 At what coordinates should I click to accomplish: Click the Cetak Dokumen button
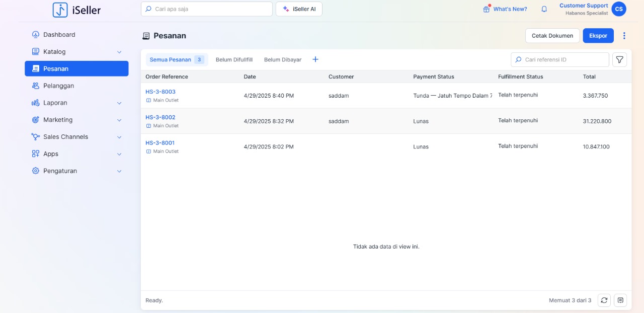coord(552,36)
